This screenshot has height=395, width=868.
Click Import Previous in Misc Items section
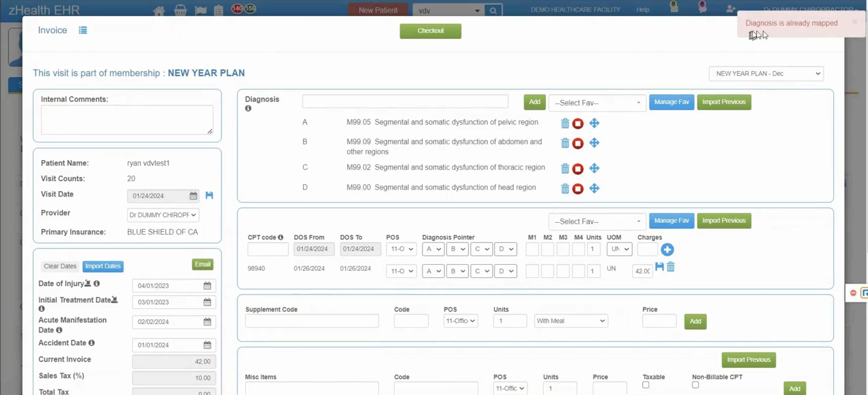click(748, 360)
